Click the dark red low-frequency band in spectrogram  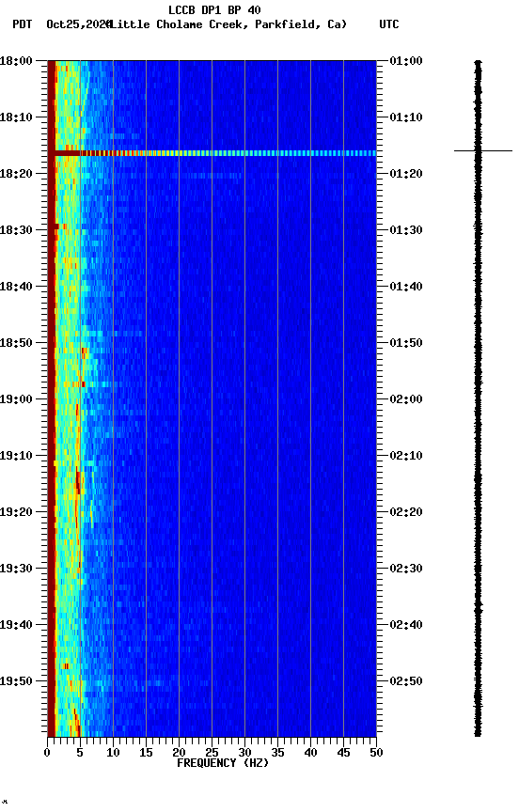coord(52,398)
